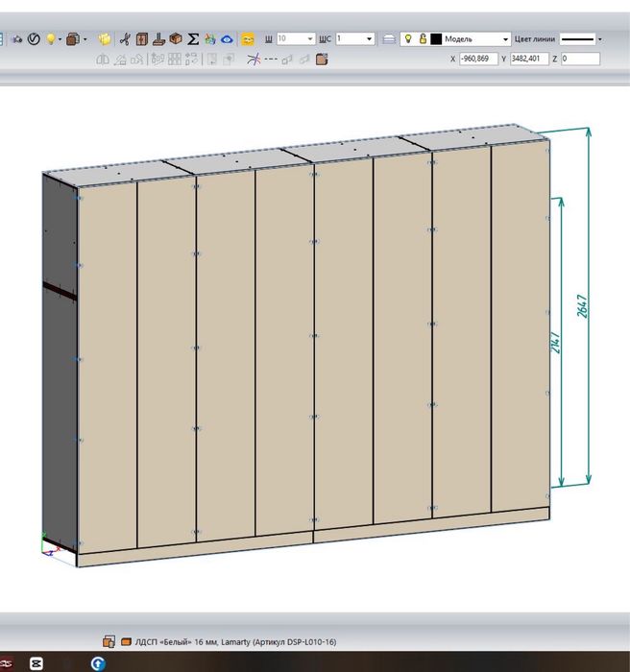Click the Sigma summary icon

(193, 39)
